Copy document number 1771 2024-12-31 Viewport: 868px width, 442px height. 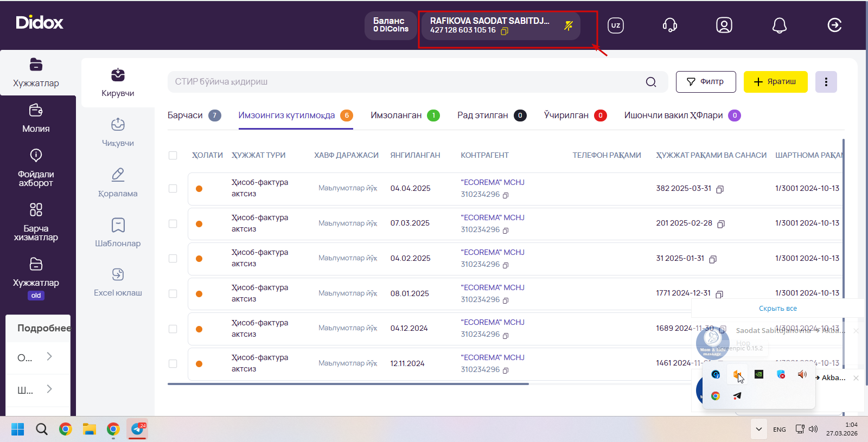(x=719, y=294)
